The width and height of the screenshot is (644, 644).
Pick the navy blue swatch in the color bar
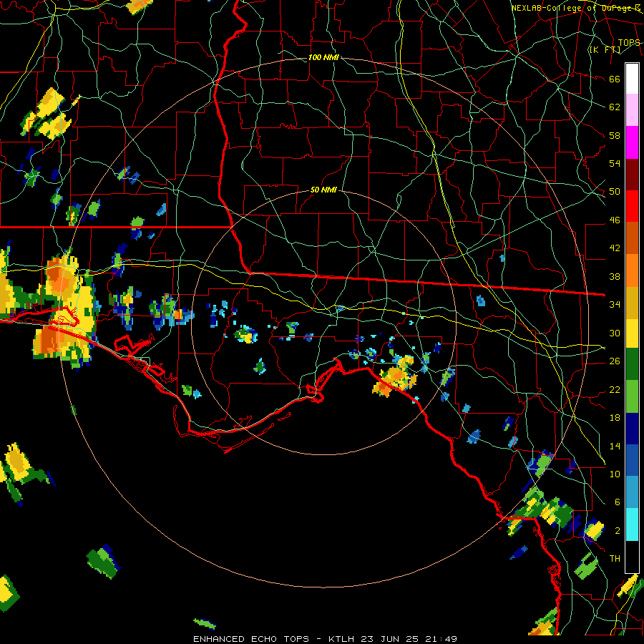(632, 429)
